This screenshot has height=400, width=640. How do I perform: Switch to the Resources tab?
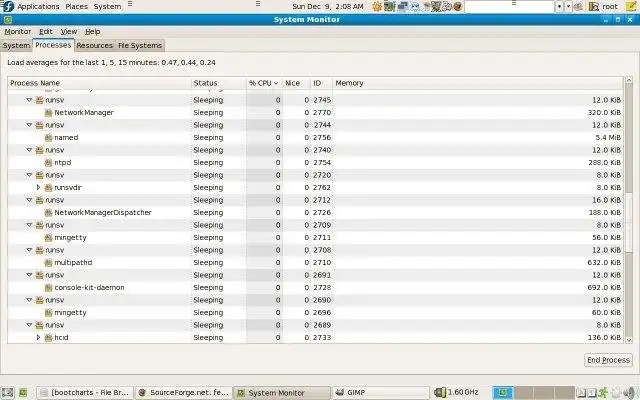pos(94,46)
